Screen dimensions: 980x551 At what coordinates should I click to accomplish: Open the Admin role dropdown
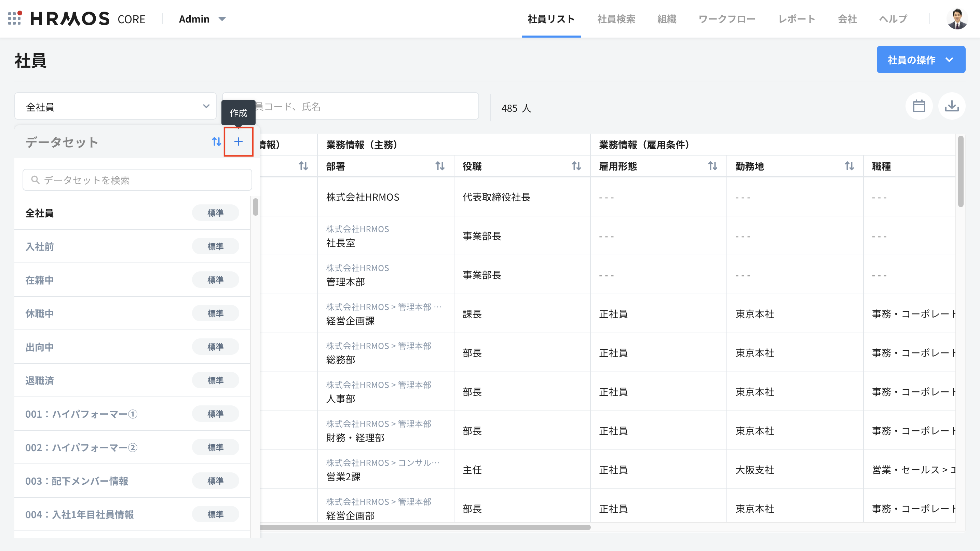(x=202, y=19)
